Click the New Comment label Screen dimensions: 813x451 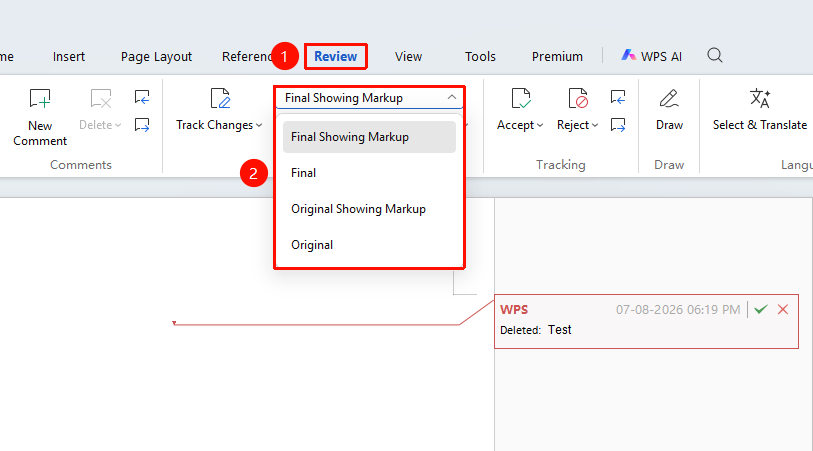(x=40, y=133)
